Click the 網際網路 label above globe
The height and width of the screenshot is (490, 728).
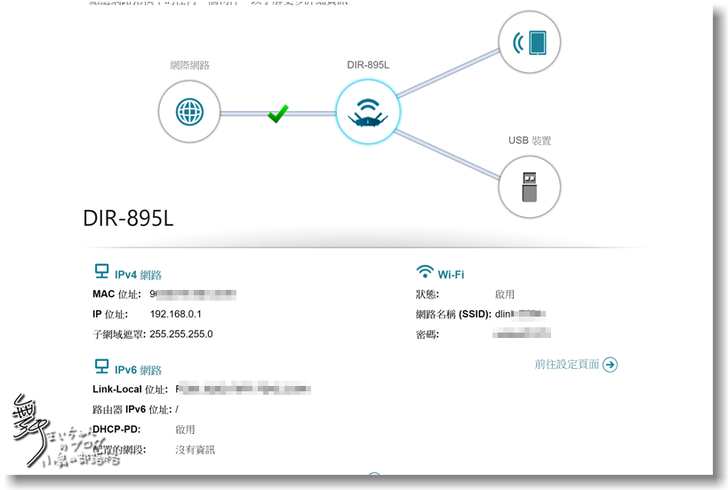(x=189, y=65)
